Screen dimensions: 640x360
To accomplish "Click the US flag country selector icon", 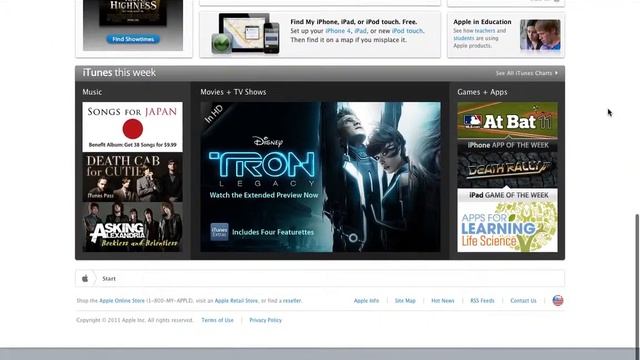I will pos(558,300).
